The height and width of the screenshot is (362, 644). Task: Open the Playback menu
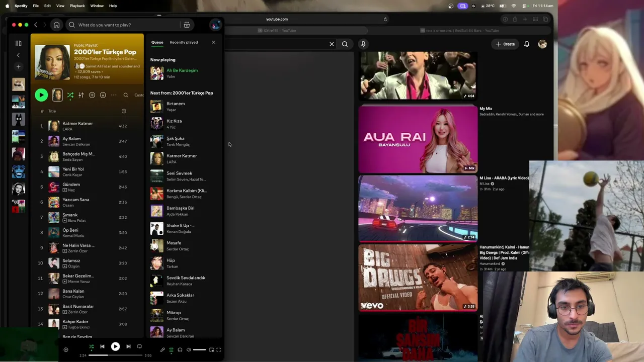[77, 6]
